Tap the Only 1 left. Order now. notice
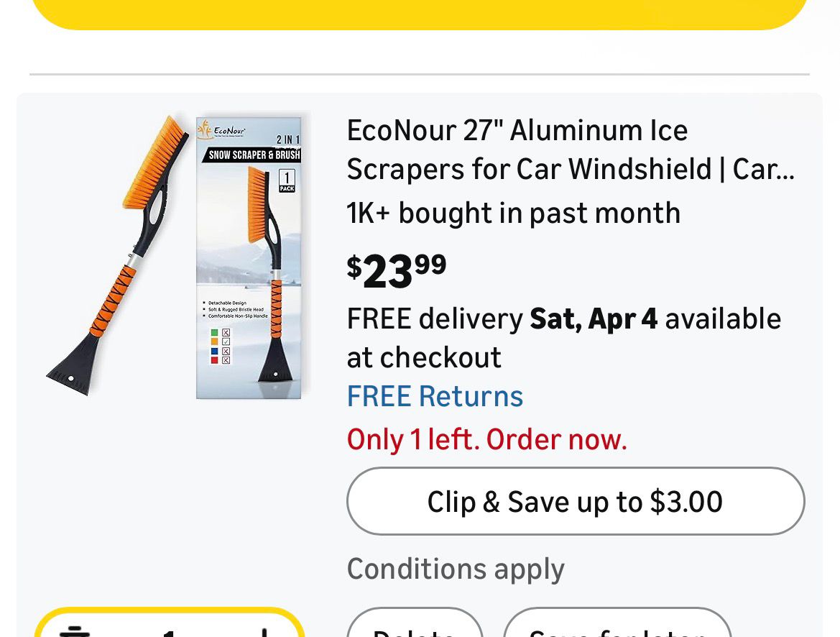 [x=486, y=439]
